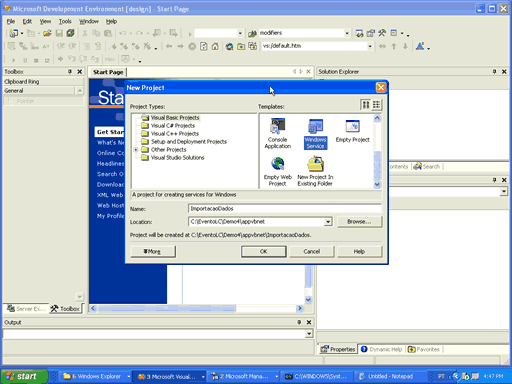Close the Solution Explorer panel
This screenshot has width=512, height=384.
(504, 71)
